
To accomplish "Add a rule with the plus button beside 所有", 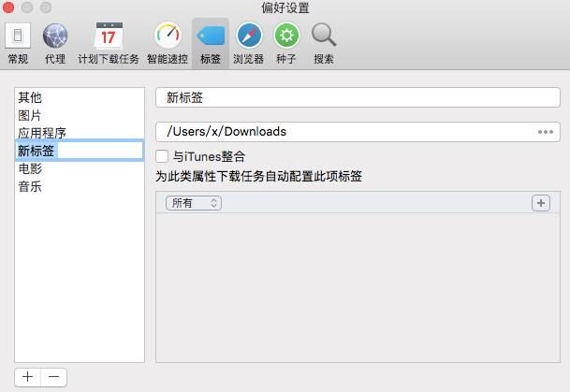I will [x=541, y=203].
